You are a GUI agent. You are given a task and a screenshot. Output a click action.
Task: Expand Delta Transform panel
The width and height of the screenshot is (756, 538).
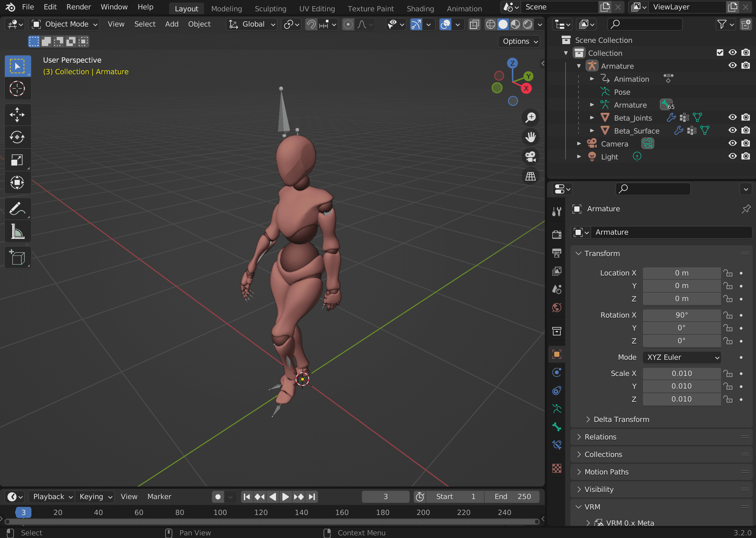pos(618,419)
